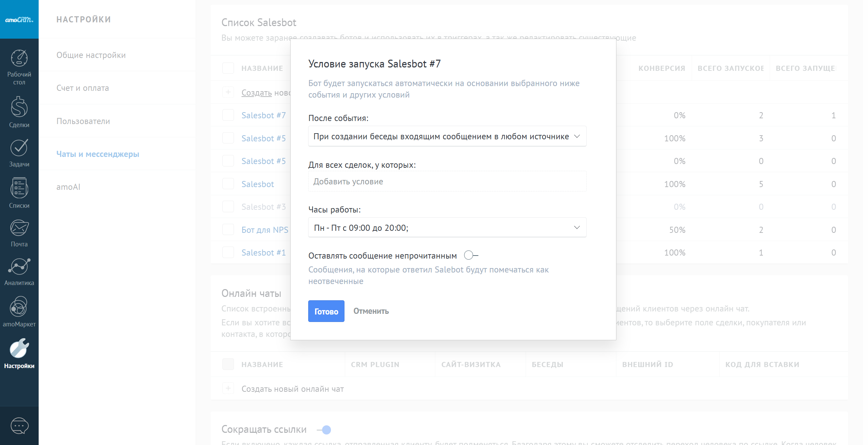
Task: Expand the После события event dropdown
Action: tap(447, 136)
